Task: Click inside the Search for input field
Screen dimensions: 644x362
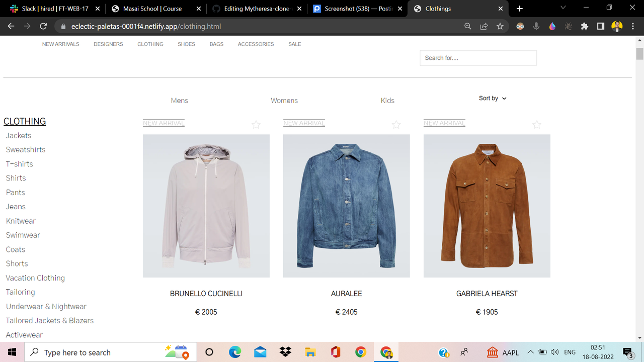Action: (477, 58)
